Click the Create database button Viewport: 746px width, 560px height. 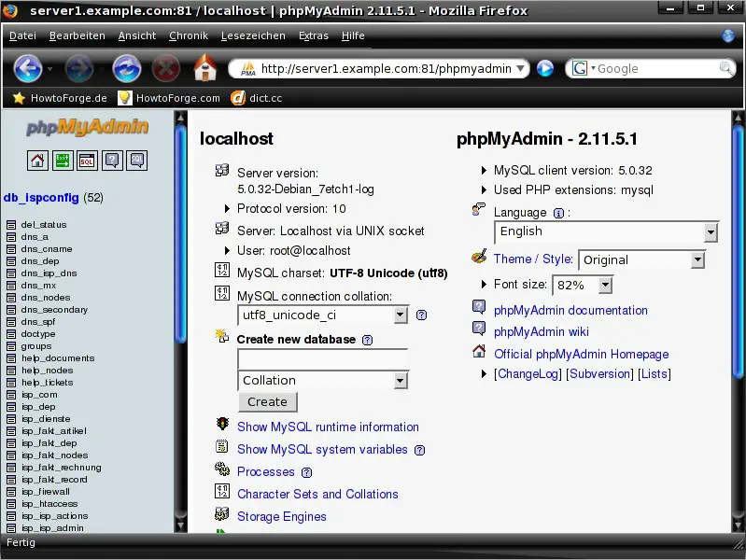click(x=267, y=402)
